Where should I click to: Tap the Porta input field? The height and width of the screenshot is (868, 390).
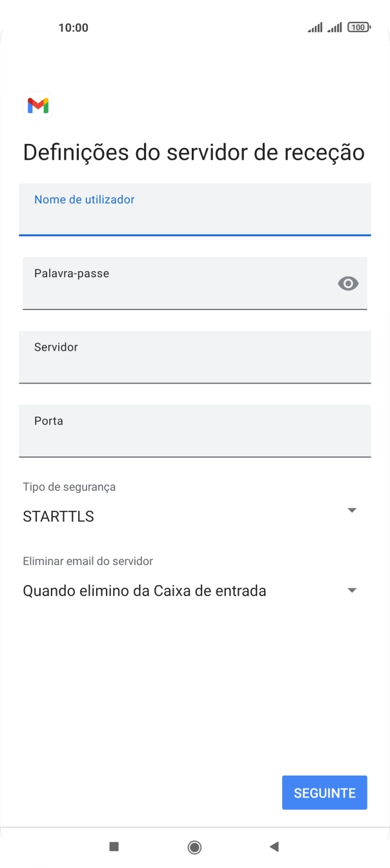195,432
